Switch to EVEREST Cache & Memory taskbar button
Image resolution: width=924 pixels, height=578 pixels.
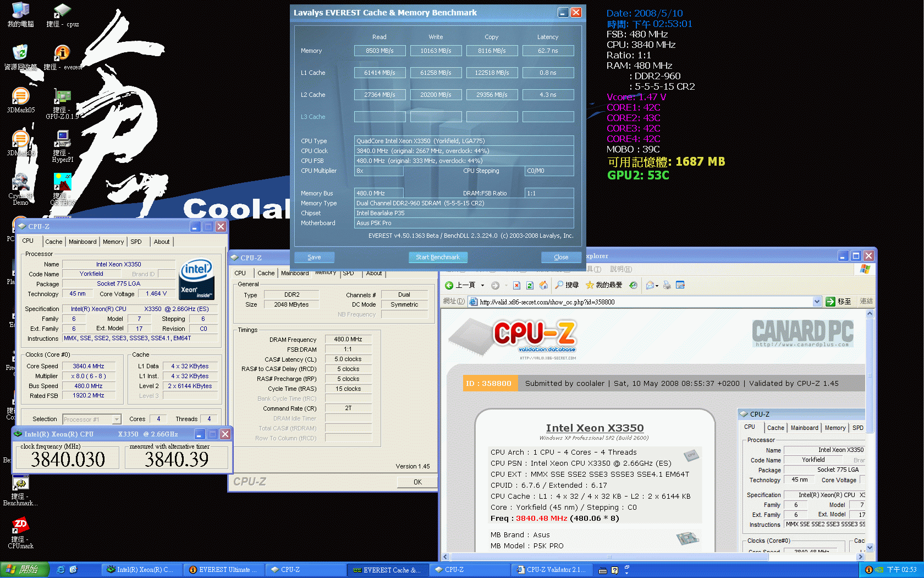pos(388,570)
